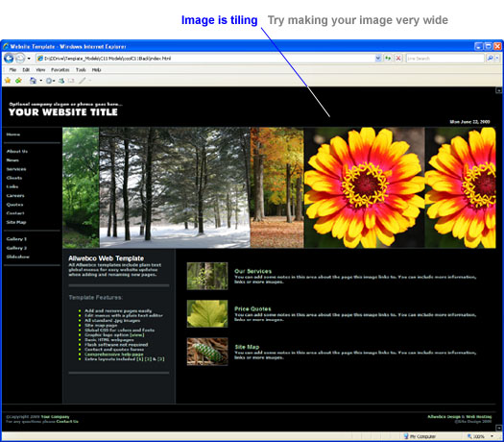The width and height of the screenshot is (504, 442).
Task: Expand the zoom level dropdown arrow
Action: click(x=492, y=436)
